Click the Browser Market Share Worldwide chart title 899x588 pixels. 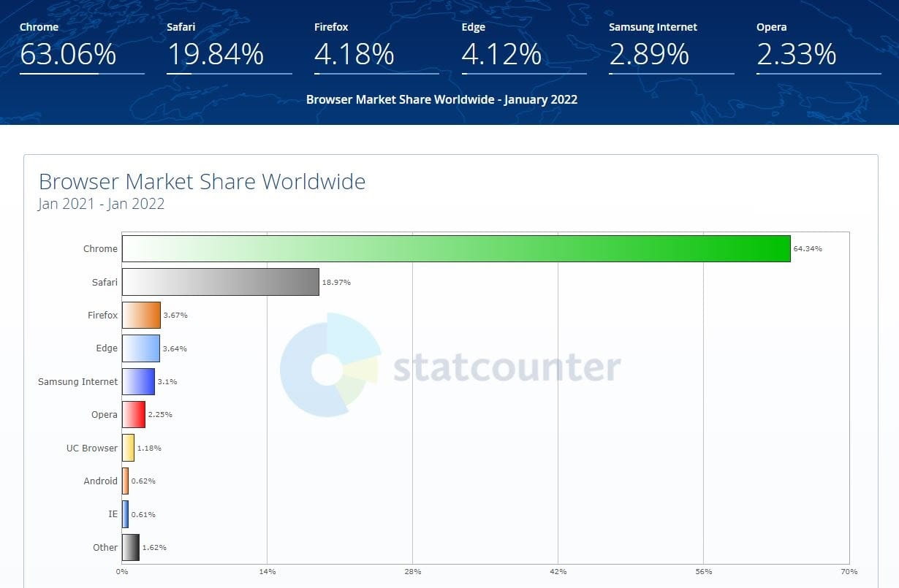(202, 181)
